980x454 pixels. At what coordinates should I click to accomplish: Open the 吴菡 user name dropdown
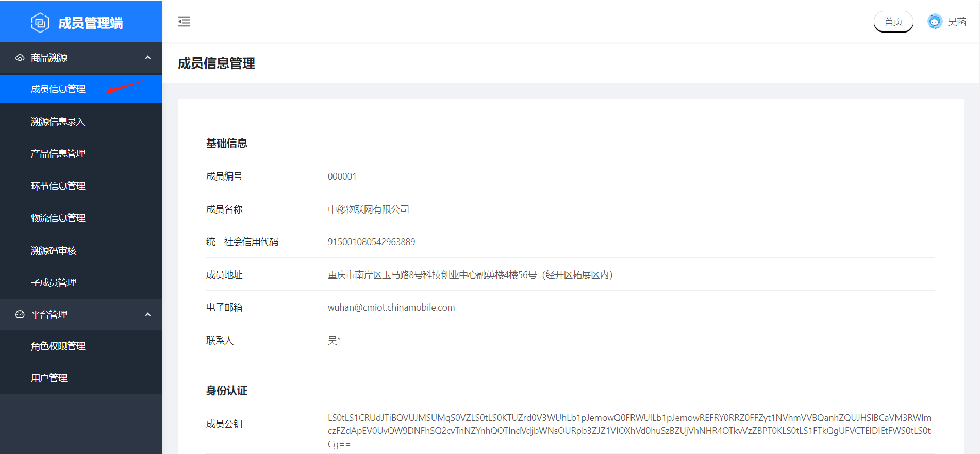point(957,22)
